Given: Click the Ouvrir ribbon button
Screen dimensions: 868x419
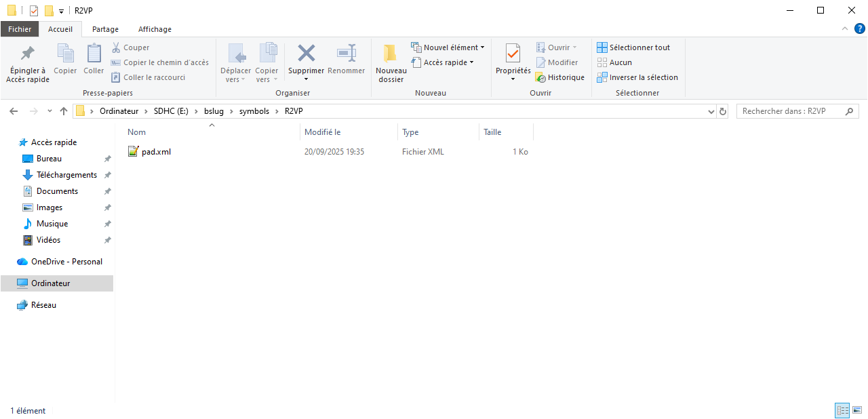Looking at the screenshot, I should pyautogui.click(x=556, y=47).
